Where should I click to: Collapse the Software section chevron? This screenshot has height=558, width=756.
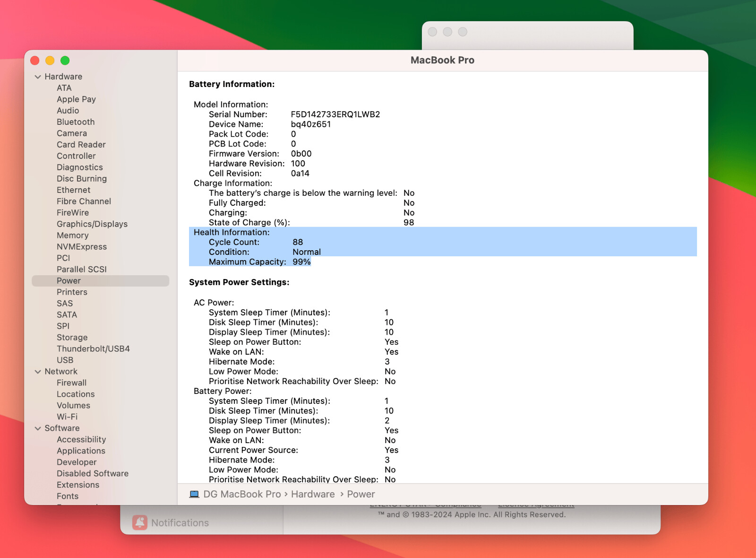[38, 428]
